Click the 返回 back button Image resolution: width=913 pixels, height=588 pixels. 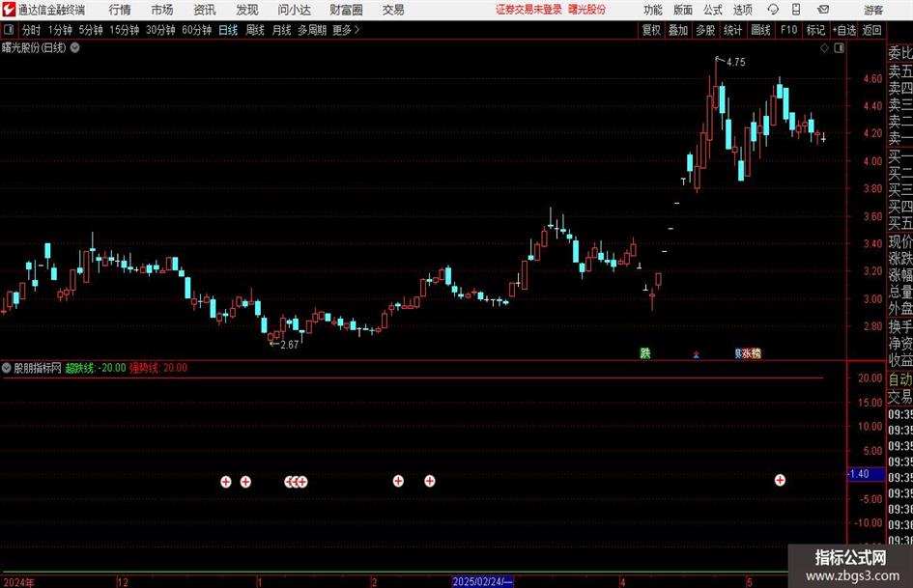871,30
